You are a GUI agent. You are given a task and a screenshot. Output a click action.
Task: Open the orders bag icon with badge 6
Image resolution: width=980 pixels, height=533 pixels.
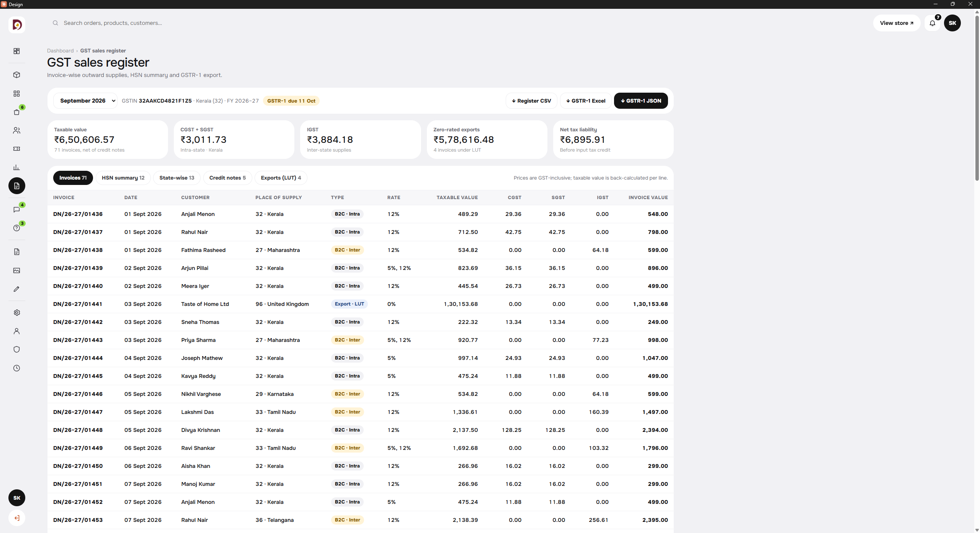[x=16, y=112]
